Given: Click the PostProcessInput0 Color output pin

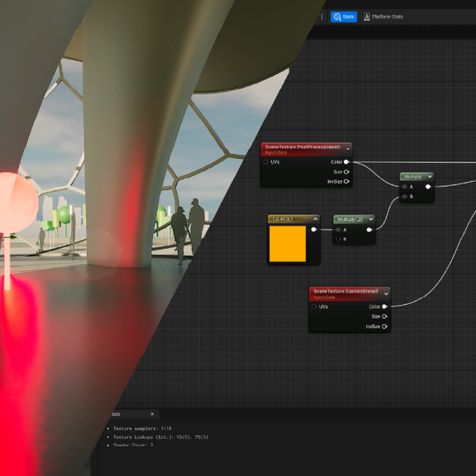Looking at the screenshot, I should (347, 161).
